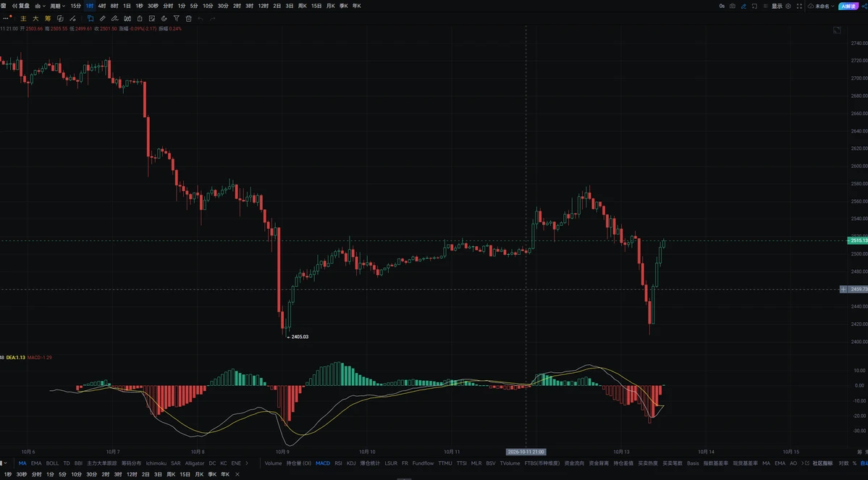The image size is (868, 480).
Task: Toggle the BOLL main indicator
Action: point(52,463)
